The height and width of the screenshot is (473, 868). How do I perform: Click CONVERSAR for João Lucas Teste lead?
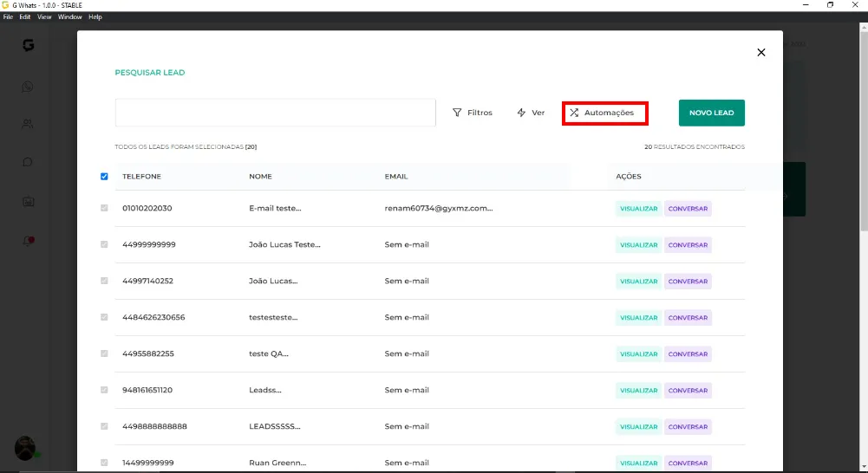(x=688, y=245)
